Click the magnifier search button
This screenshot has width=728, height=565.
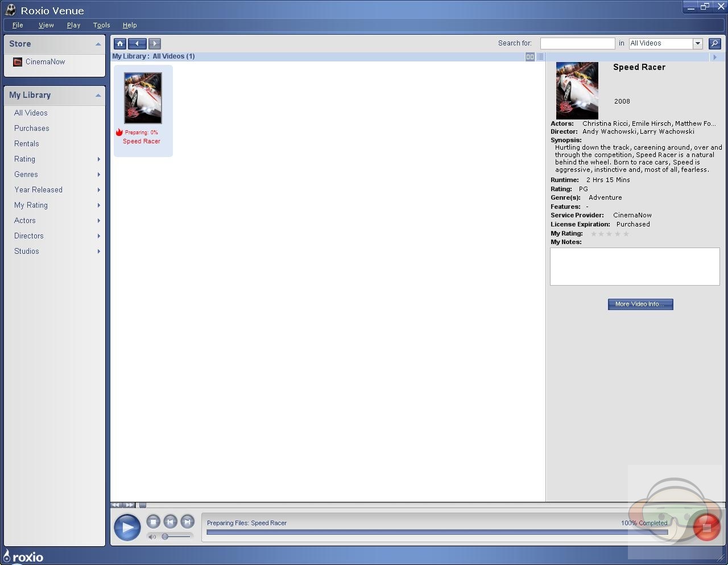tap(715, 44)
